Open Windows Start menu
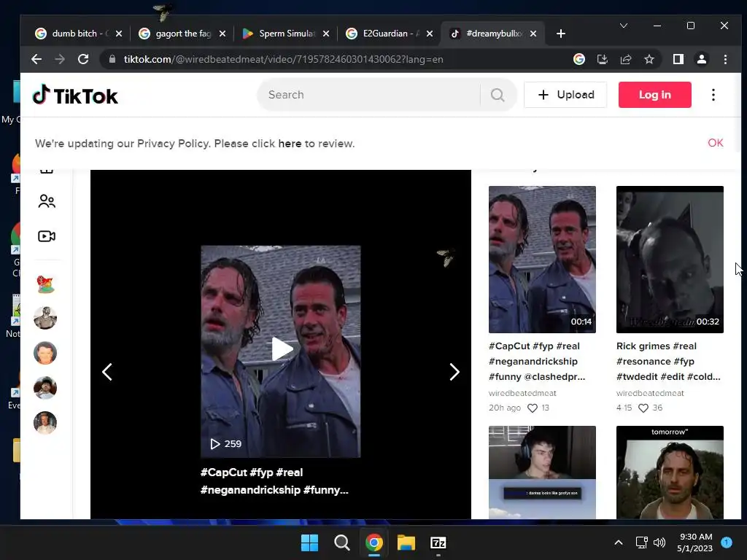747x560 pixels. [x=309, y=542]
